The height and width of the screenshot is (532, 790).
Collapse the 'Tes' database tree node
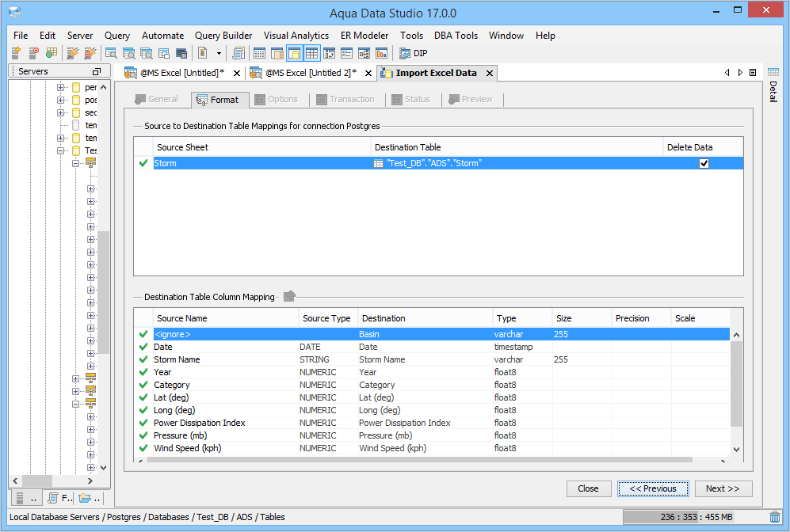click(x=60, y=150)
